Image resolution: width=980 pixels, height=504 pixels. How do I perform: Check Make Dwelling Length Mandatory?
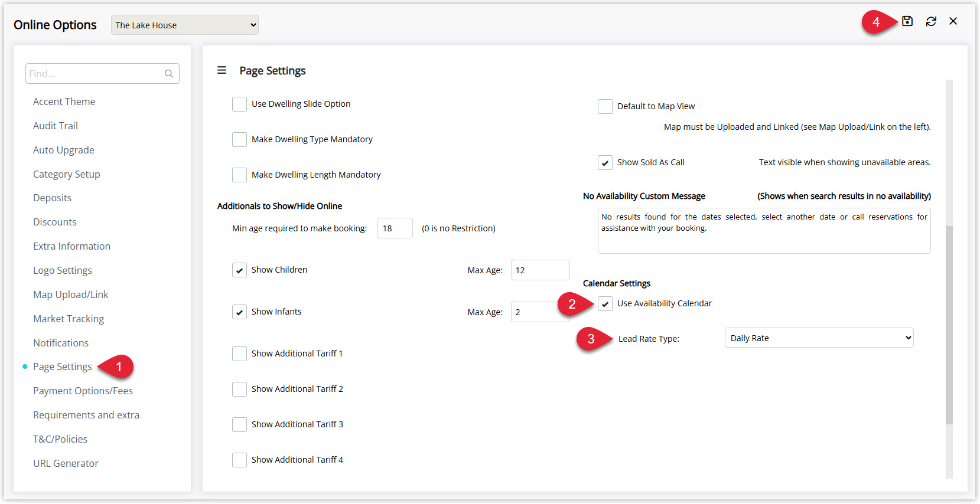239,175
